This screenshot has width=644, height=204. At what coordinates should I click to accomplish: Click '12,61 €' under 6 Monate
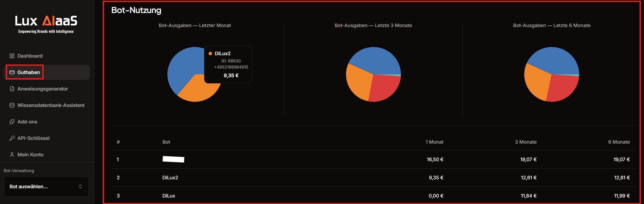[x=622, y=178]
